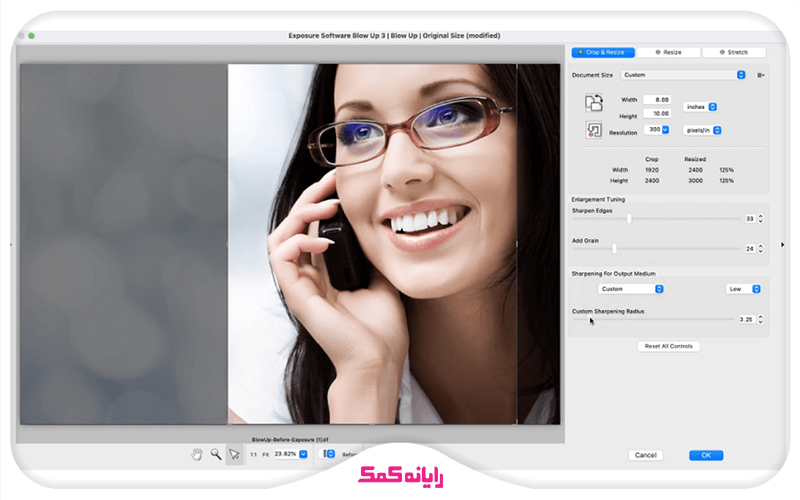Click the Height 10.00 input field

657,113
